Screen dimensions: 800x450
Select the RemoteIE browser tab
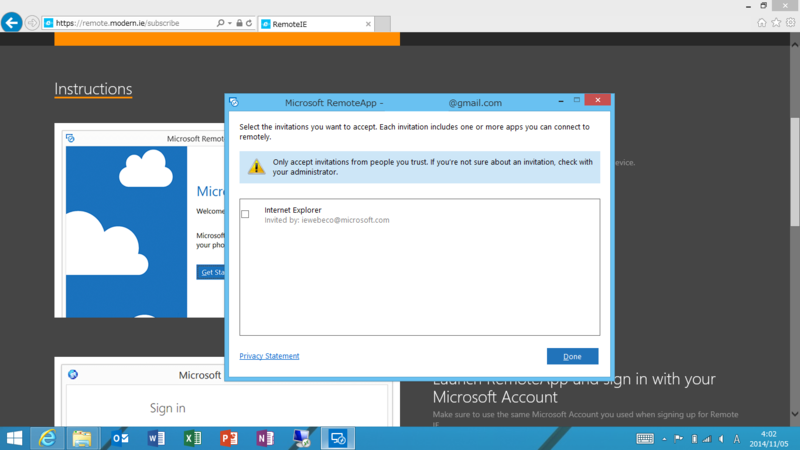tap(315, 24)
